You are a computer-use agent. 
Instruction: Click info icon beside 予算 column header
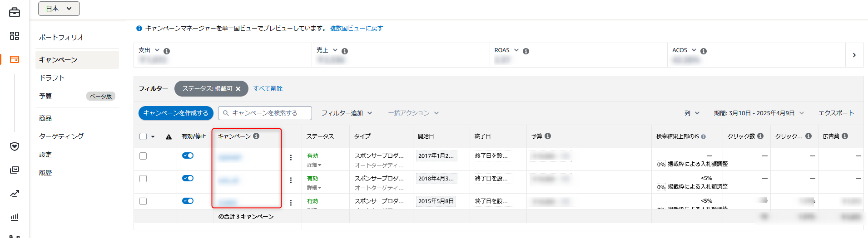pyautogui.click(x=548, y=136)
